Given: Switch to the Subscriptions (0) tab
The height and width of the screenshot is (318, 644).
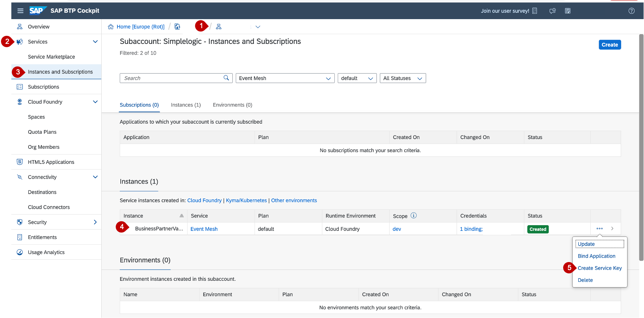Looking at the screenshot, I should (x=139, y=105).
